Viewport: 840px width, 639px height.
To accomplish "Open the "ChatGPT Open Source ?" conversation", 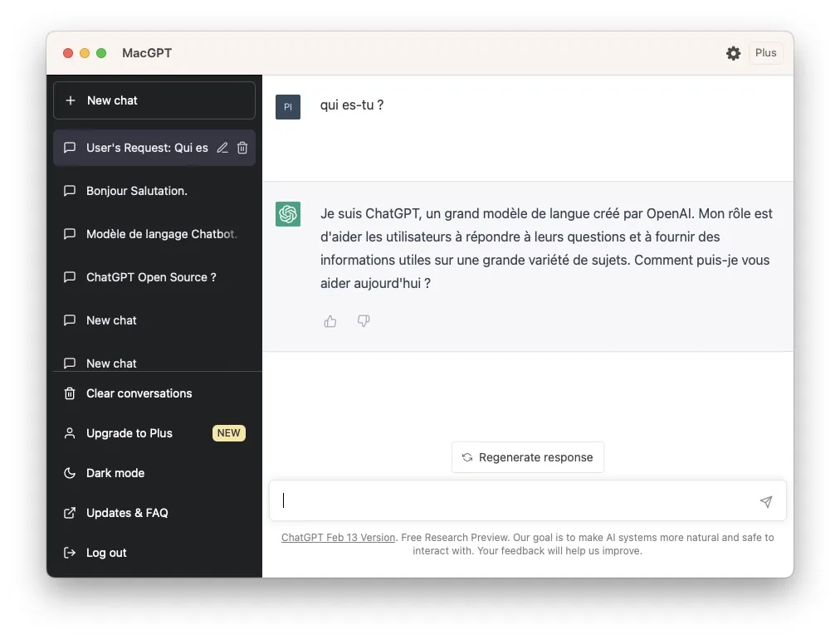I will 154,277.
